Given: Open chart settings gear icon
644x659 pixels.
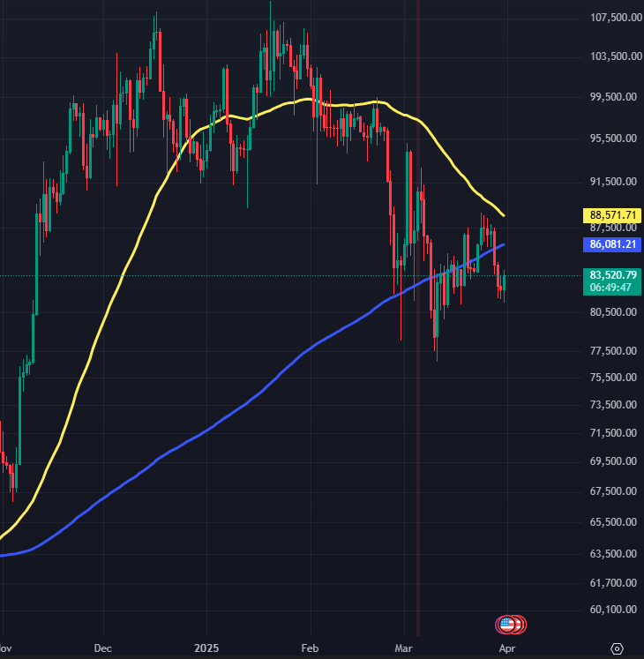Looking at the screenshot, I should click(617, 648).
